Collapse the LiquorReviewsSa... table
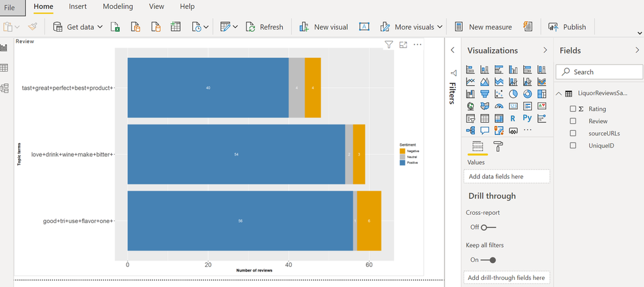Viewport: 644px width, 287px height. 559,94
